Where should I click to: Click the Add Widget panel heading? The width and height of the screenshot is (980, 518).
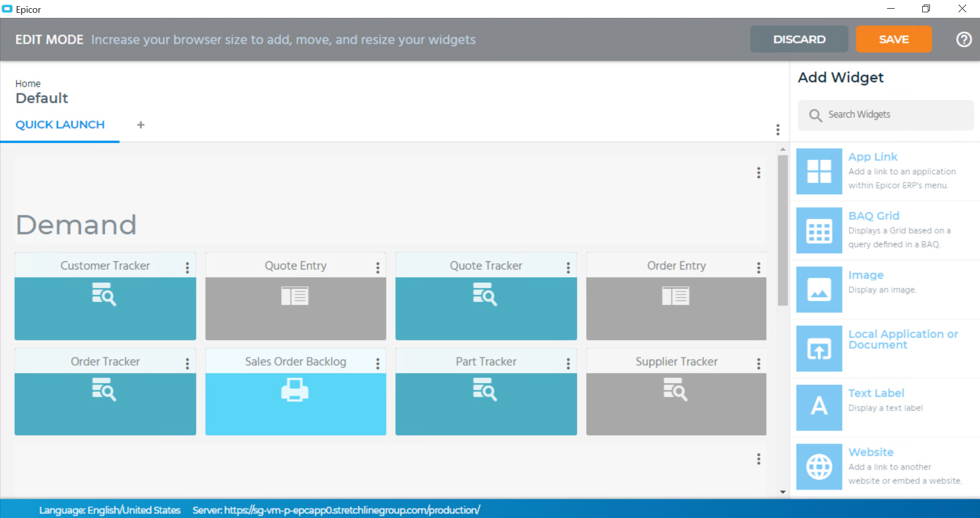(841, 78)
